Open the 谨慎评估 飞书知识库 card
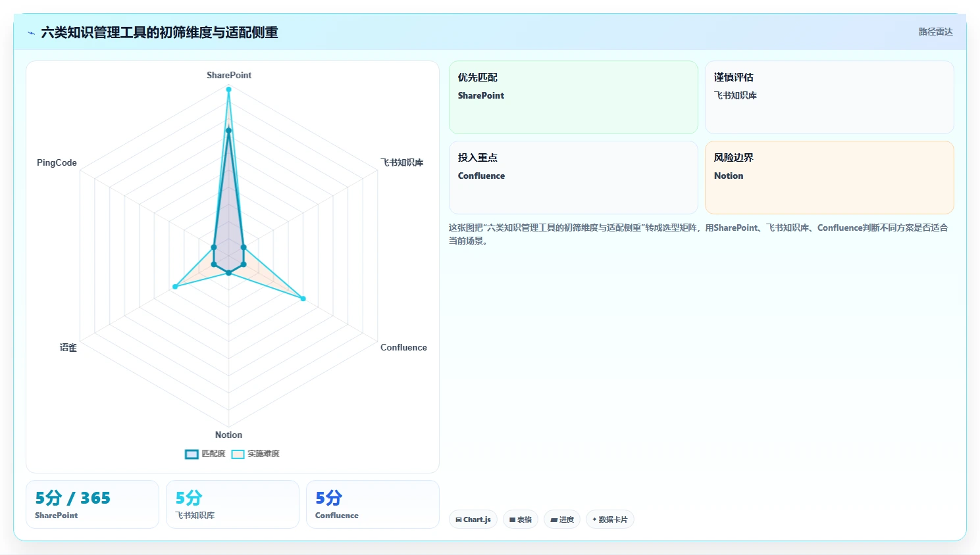Screen dimensions: 980x555 tap(829, 97)
